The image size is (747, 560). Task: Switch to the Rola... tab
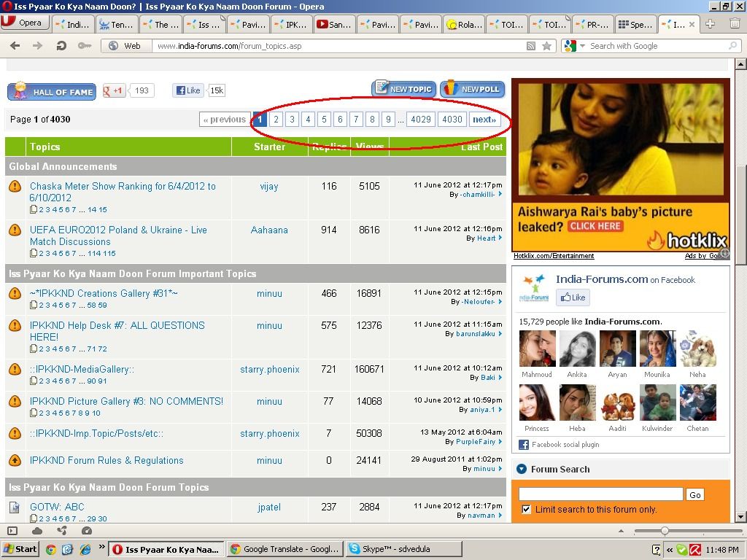click(x=465, y=24)
